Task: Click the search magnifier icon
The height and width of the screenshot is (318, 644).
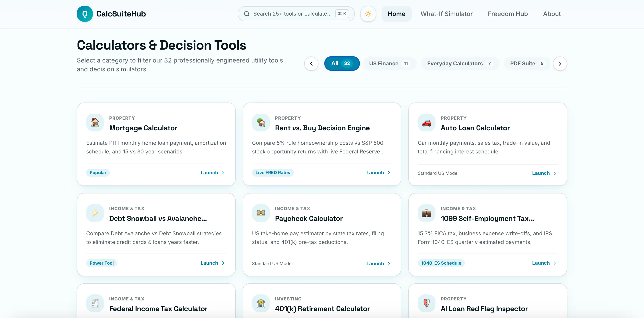Action: pyautogui.click(x=246, y=14)
